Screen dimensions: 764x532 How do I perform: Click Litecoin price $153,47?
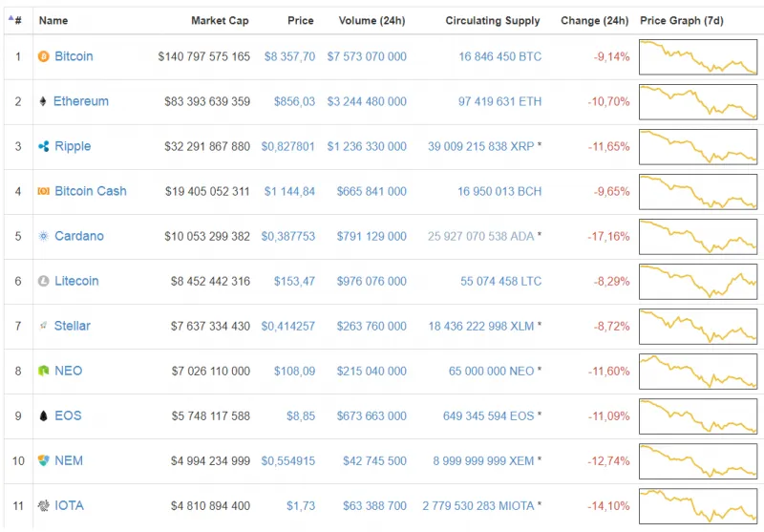(x=294, y=281)
